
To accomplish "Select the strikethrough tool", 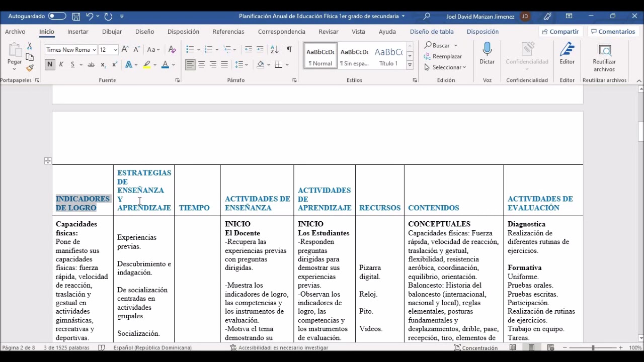I will click(x=91, y=64).
